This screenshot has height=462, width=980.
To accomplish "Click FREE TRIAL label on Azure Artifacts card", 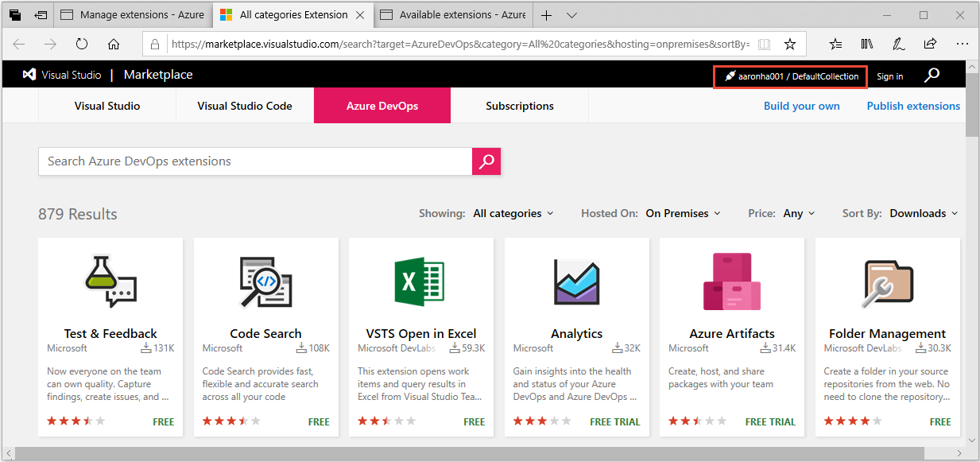I will (771, 422).
